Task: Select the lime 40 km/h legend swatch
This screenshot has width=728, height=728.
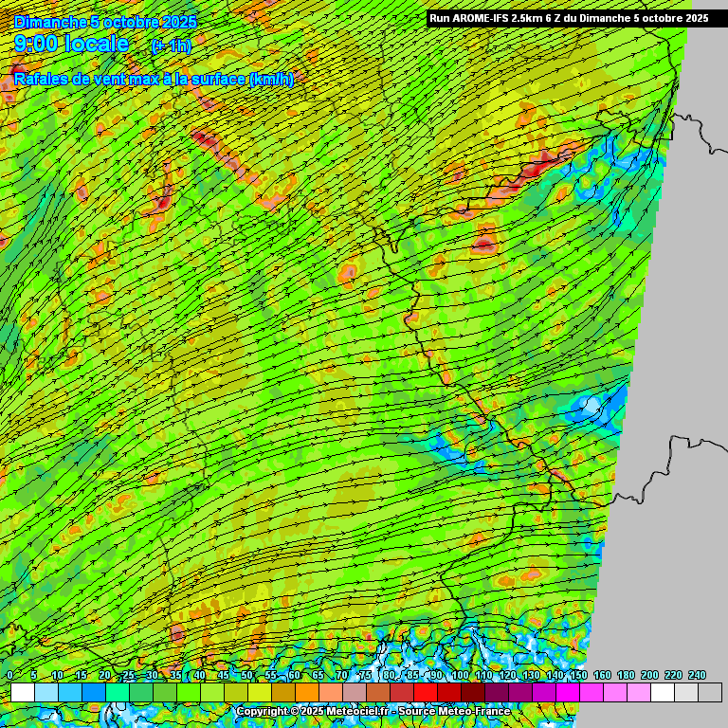Action: coord(211,693)
